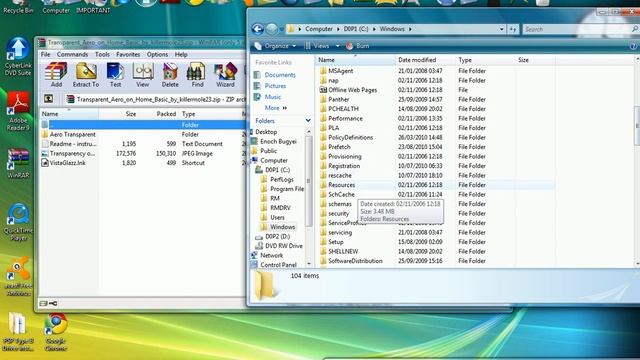Open WinRAR File menu
Viewport: 640px width, 360px height.
[45, 54]
